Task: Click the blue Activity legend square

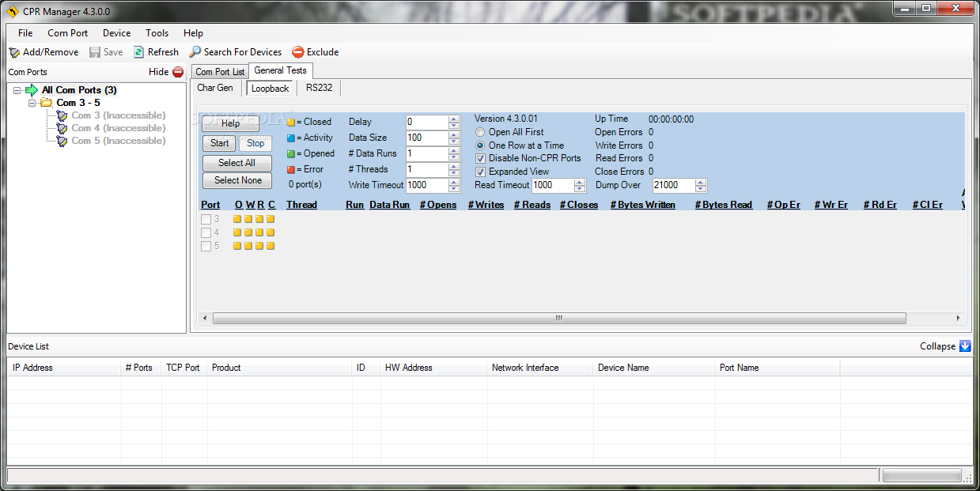Action: pos(291,138)
